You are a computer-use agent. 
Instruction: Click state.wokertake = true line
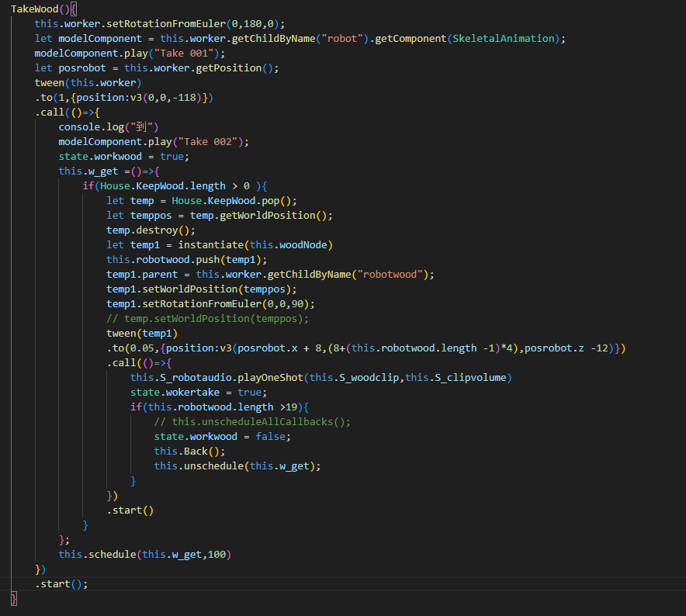tap(199, 393)
